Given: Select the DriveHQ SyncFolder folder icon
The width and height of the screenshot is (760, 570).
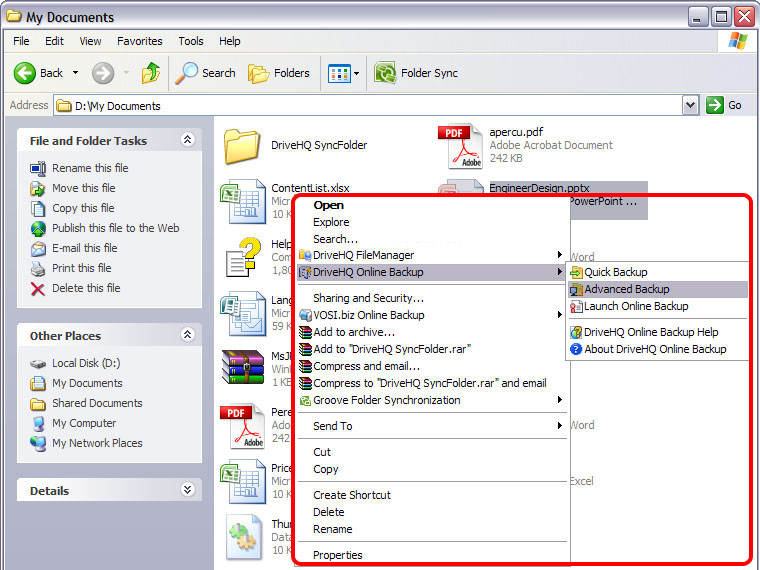Looking at the screenshot, I should tap(241, 145).
